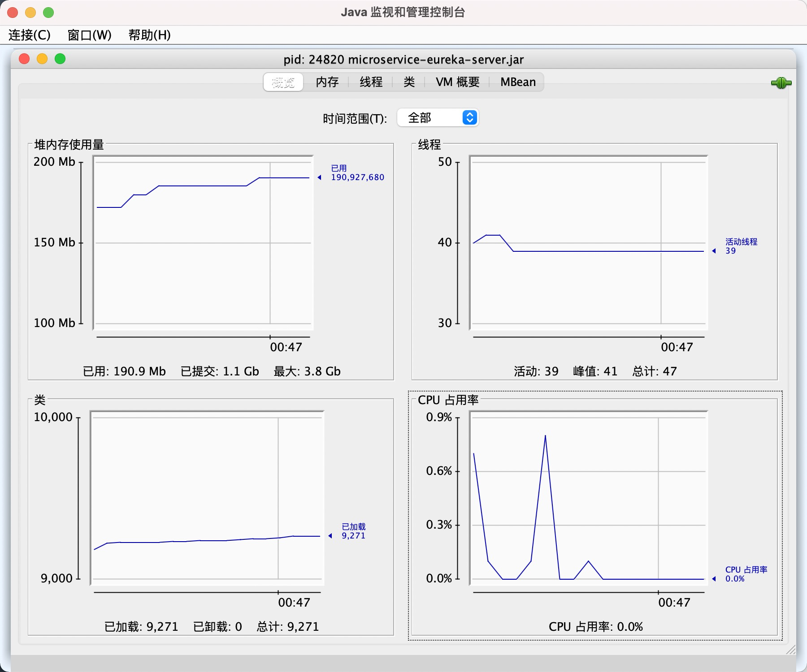The image size is (807, 672).
Task: Click the 00:47 label under CPU chart
Action: pyautogui.click(x=674, y=603)
